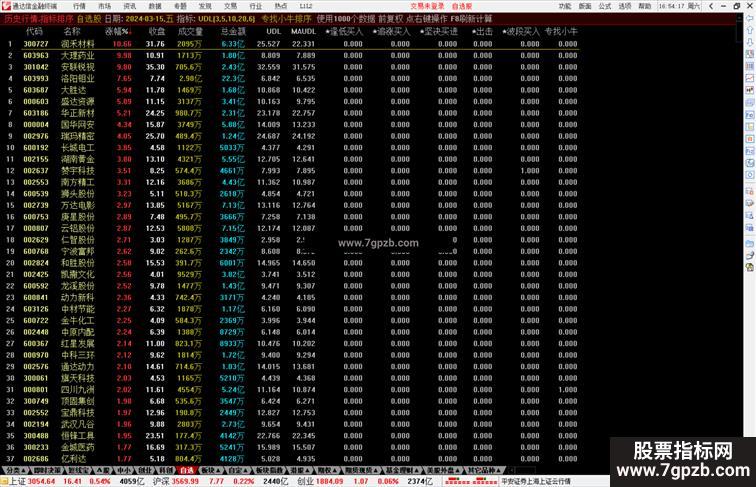Switch to the 科创 bottom tab
The width and height of the screenshot is (756, 487).
pos(166,470)
